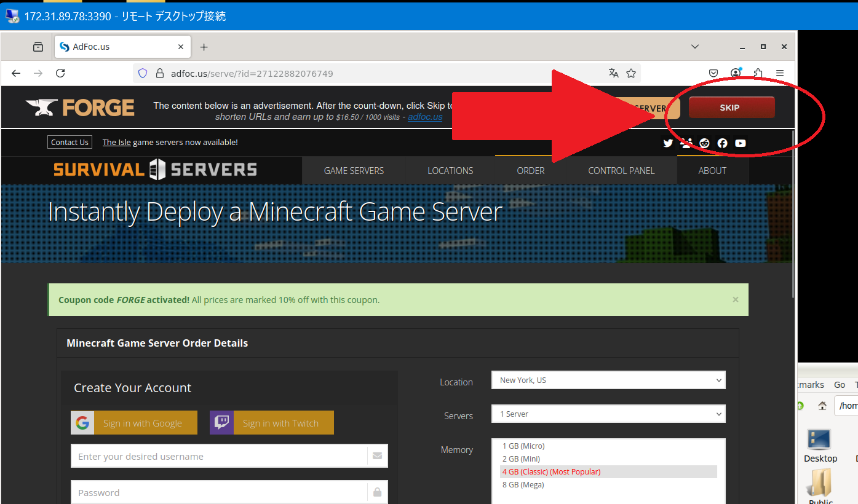Screen dimensions: 858x504
Task: Open the CONTROL PANEL menu item
Action: (x=621, y=171)
